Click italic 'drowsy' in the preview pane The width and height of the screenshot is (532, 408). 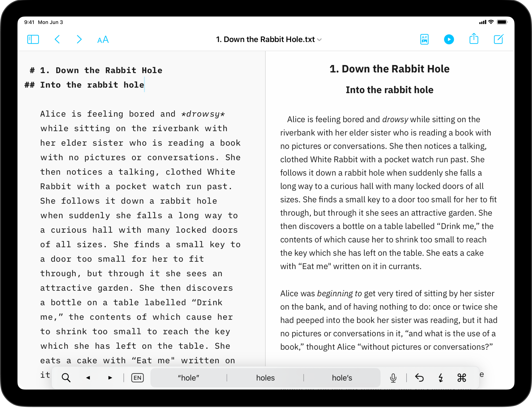tap(395, 119)
